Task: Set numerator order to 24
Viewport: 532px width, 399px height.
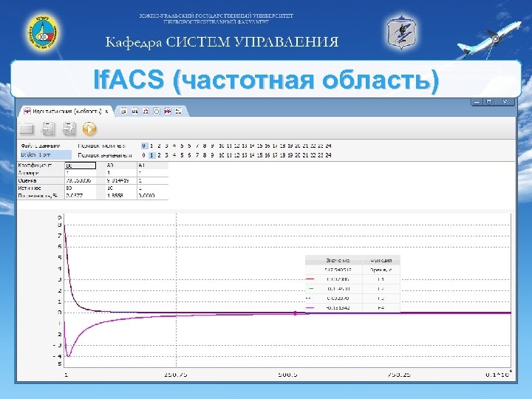Action: pos(328,146)
